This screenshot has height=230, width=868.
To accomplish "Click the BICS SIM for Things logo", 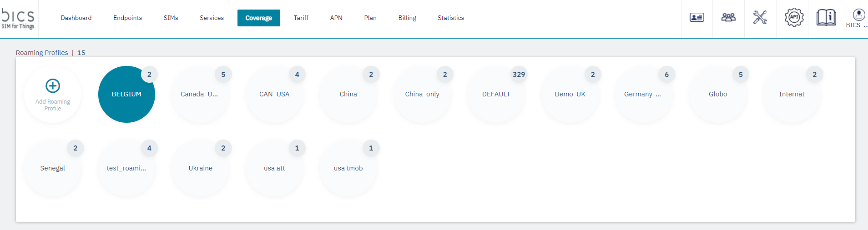I will click(x=18, y=19).
